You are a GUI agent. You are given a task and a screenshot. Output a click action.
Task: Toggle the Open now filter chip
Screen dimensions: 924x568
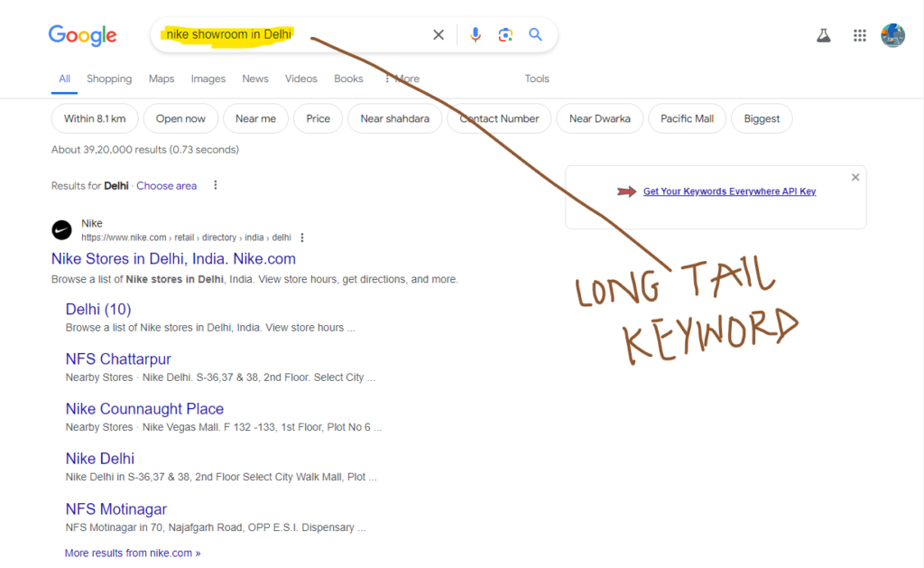180,119
